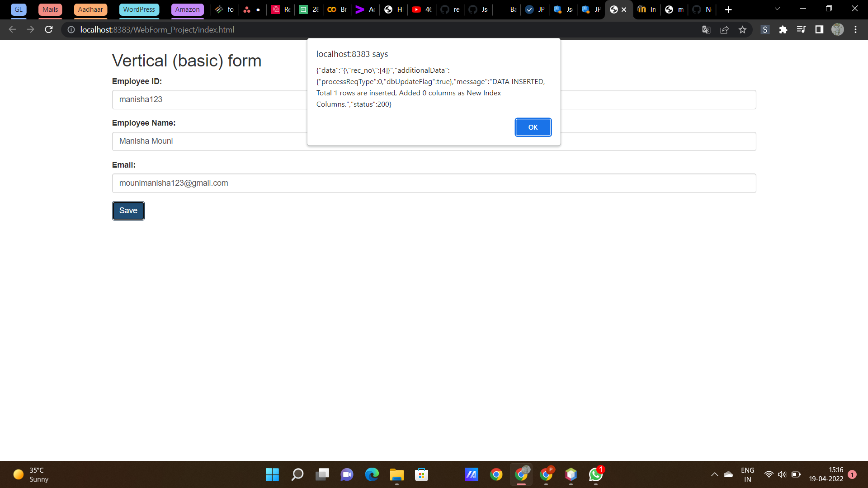Open the Google Translate icon in address bar
868x488 pixels.
coord(706,29)
